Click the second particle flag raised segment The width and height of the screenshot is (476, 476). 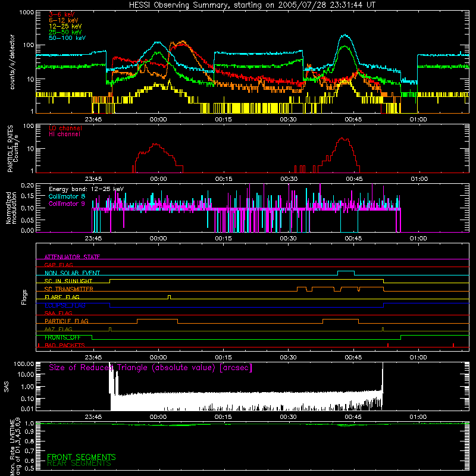coord(340,320)
